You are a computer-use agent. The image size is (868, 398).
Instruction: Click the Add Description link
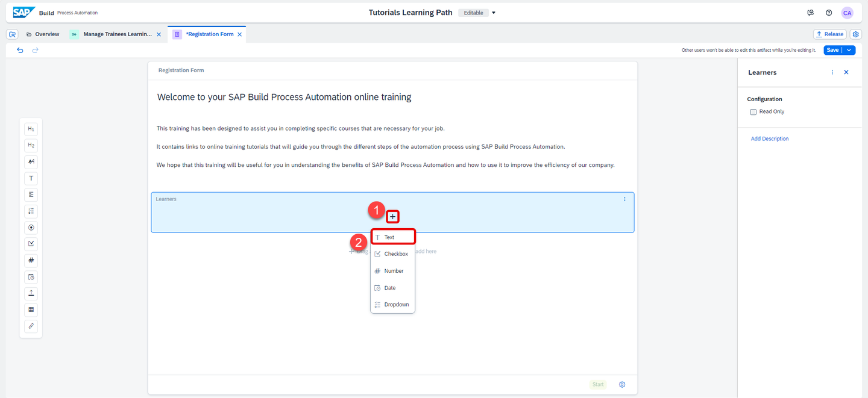770,139
